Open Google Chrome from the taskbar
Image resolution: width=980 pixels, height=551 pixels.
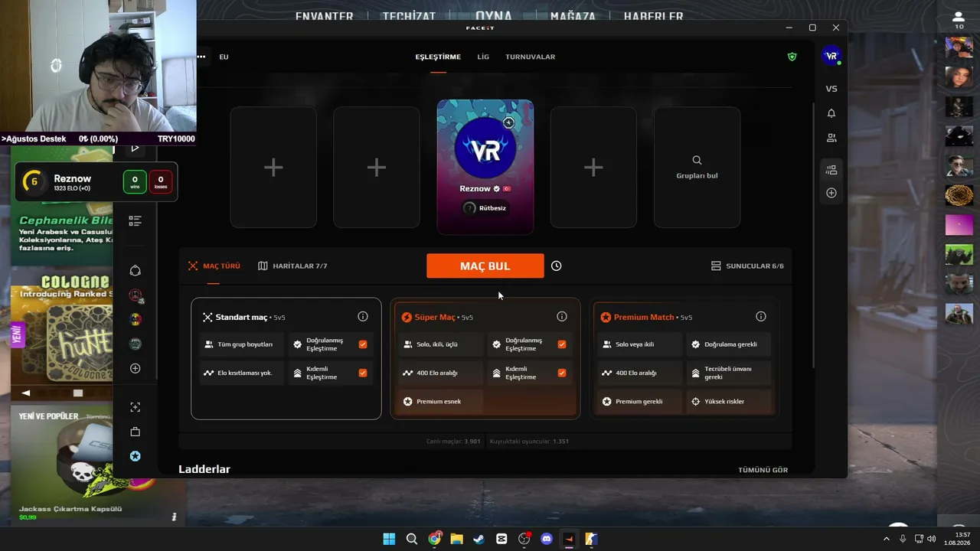point(434,539)
